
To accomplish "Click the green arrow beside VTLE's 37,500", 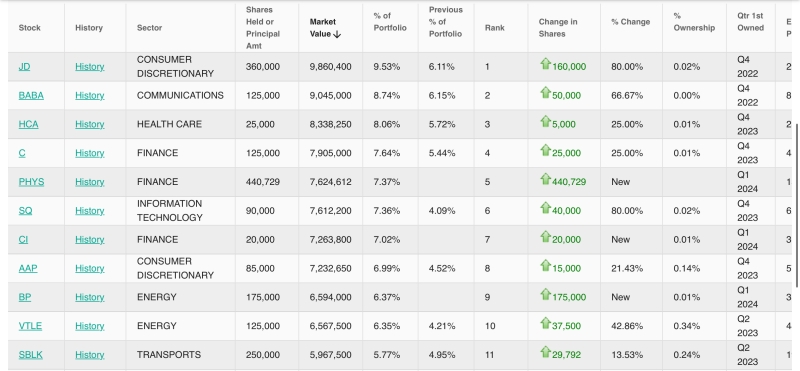I will [x=545, y=324].
